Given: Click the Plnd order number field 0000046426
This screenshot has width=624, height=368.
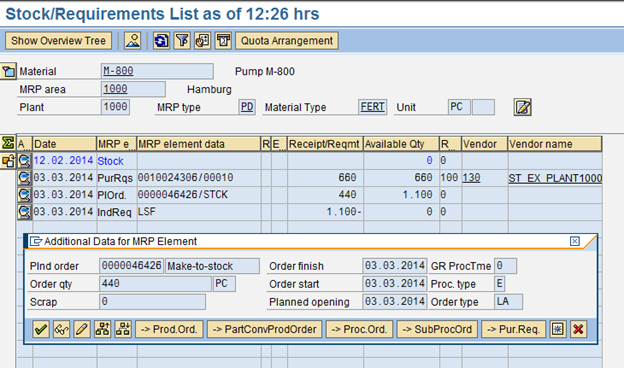Looking at the screenshot, I should [x=131, y=266].
